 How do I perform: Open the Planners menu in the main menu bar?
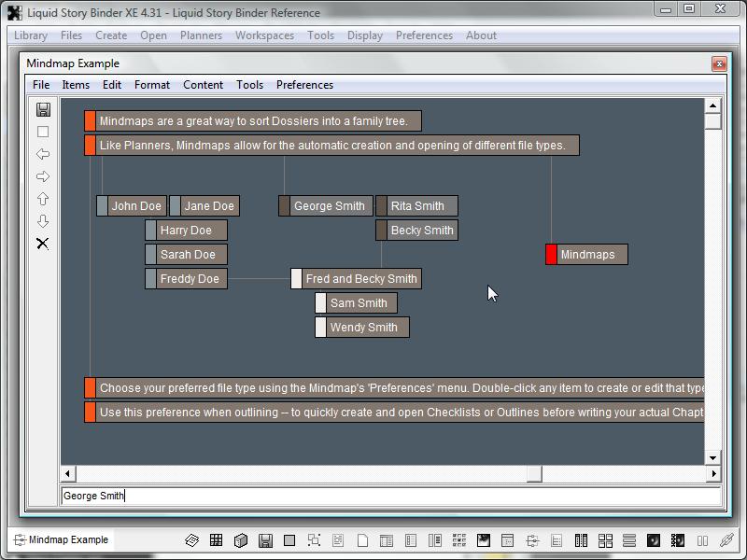201,35
